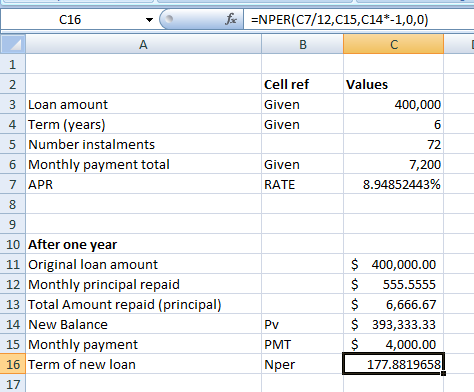Screen dimensions: 474x392
Task: Click the 'Nper' cell
Action: 303,364
